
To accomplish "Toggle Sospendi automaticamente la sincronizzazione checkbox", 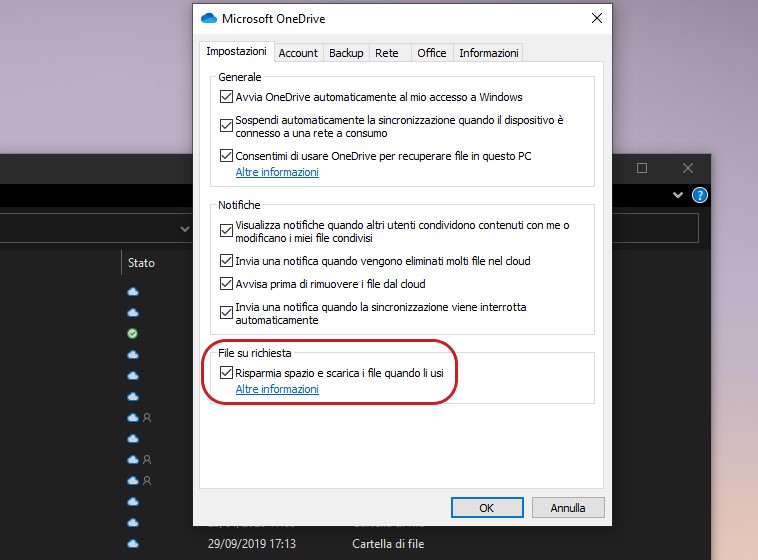I will [226, 126].
